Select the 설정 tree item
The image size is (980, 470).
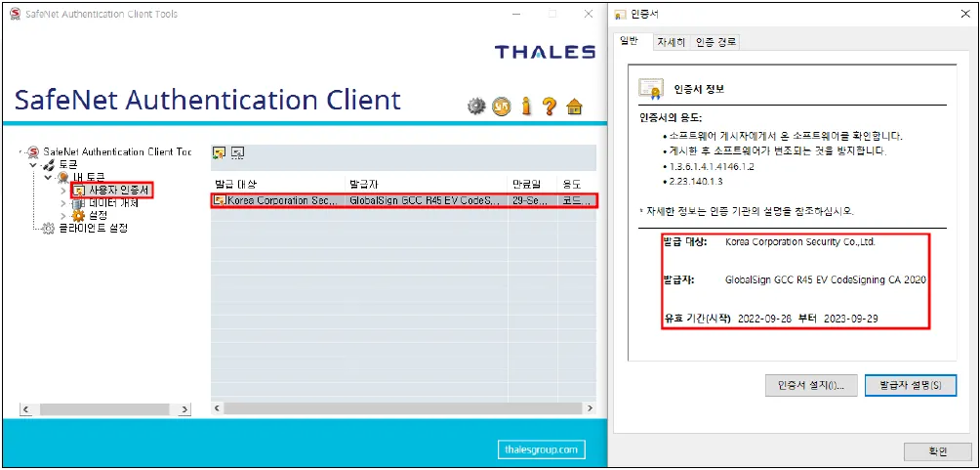[99, 215]
